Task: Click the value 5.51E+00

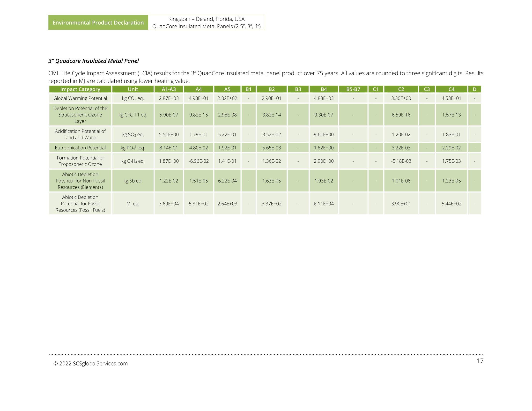Action: click(169, 134)
